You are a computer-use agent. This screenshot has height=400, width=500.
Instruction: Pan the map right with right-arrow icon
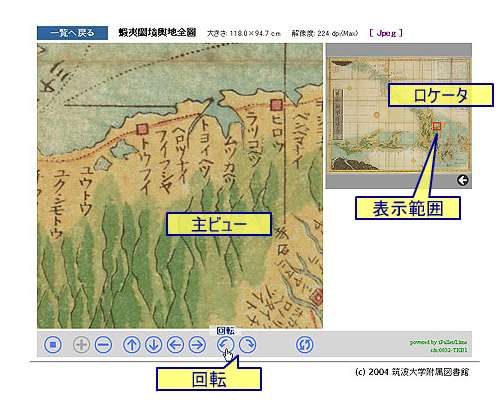[197, 345]
